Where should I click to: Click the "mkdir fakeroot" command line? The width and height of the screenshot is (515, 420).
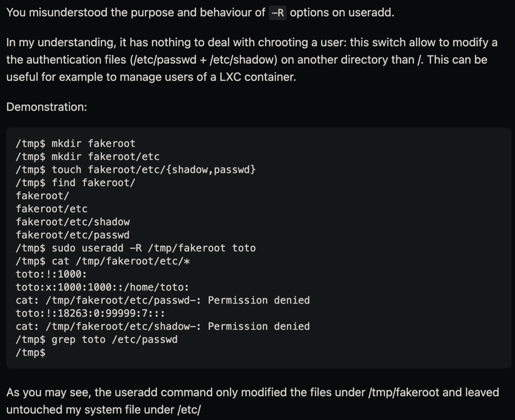click(76, 144)
